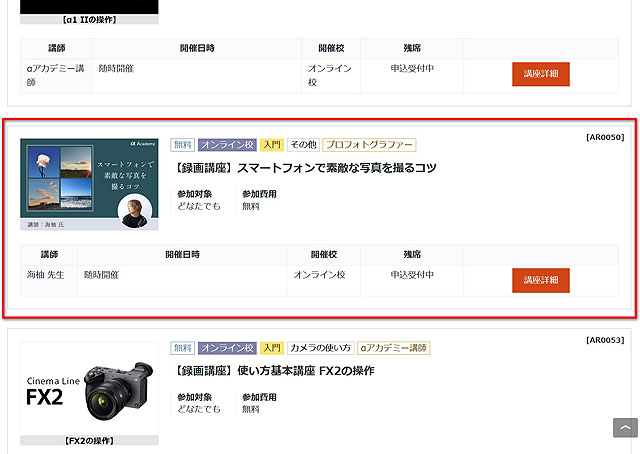Click the 【α1 IIの操作】 caption at the top
Image resolution: width=640 pixels, height=454 pixels.
pyautogui.click(x=89, y=19)
